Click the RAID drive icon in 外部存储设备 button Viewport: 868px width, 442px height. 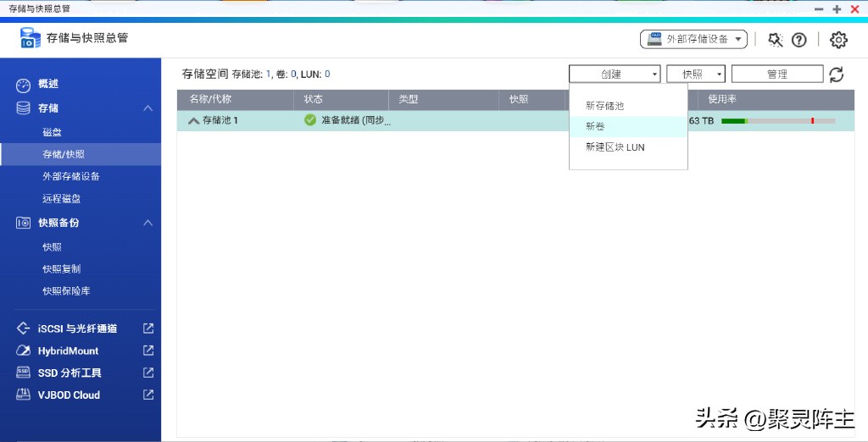655,39
